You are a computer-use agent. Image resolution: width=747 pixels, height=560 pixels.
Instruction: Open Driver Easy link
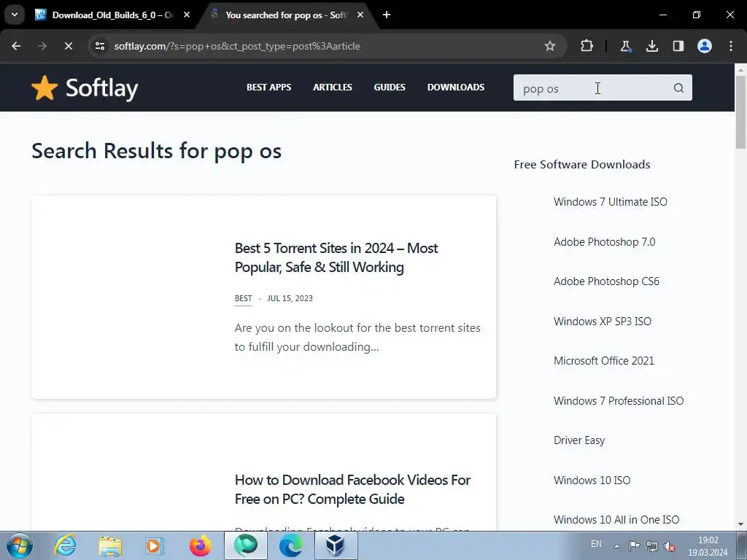click(578, 440)
